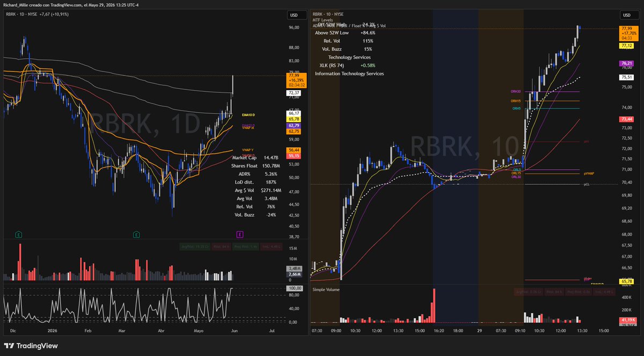
Task: Click the white 72,37 price tag
Action: coord(294,93)
